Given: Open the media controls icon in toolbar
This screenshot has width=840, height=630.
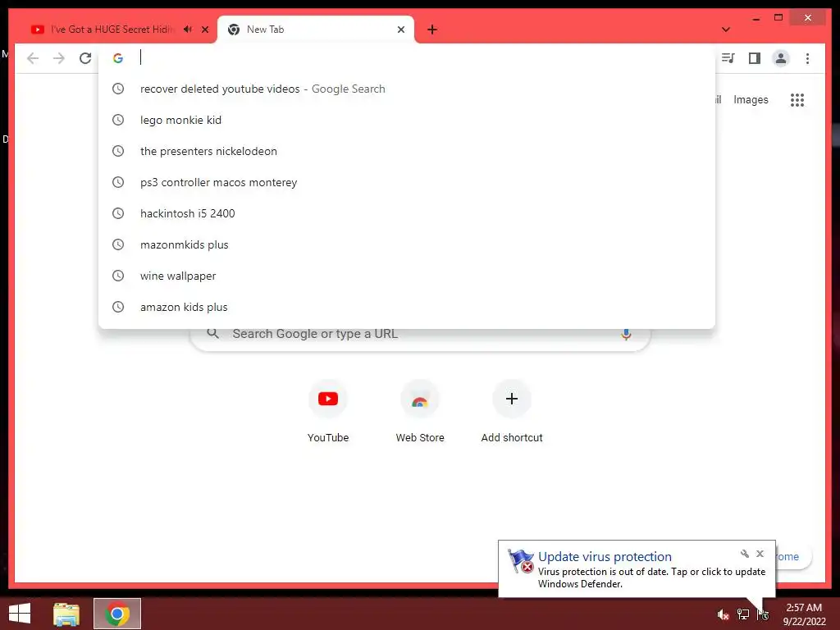Looking at the screenshot, I should click(x=728, y=58).
